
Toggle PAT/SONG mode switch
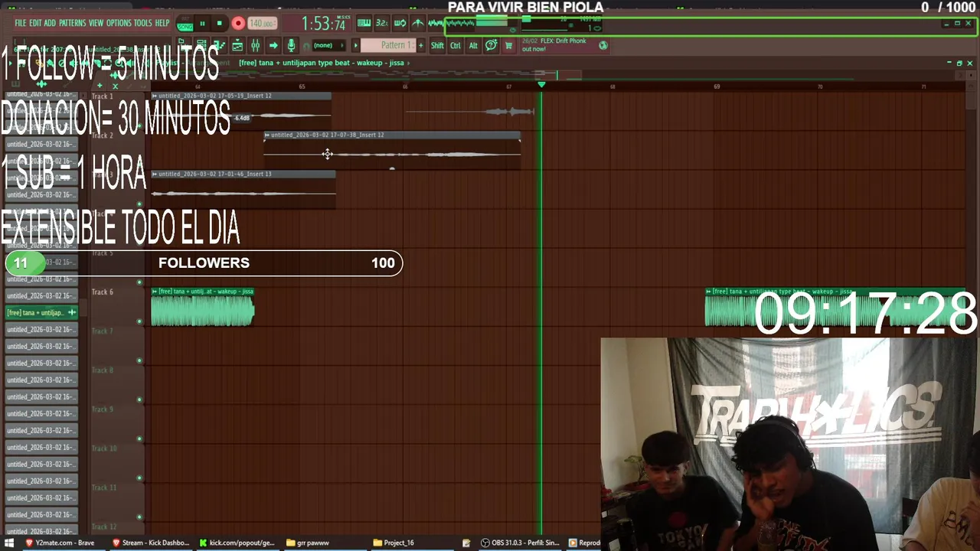pyautogui.click(x=185, y=24)
